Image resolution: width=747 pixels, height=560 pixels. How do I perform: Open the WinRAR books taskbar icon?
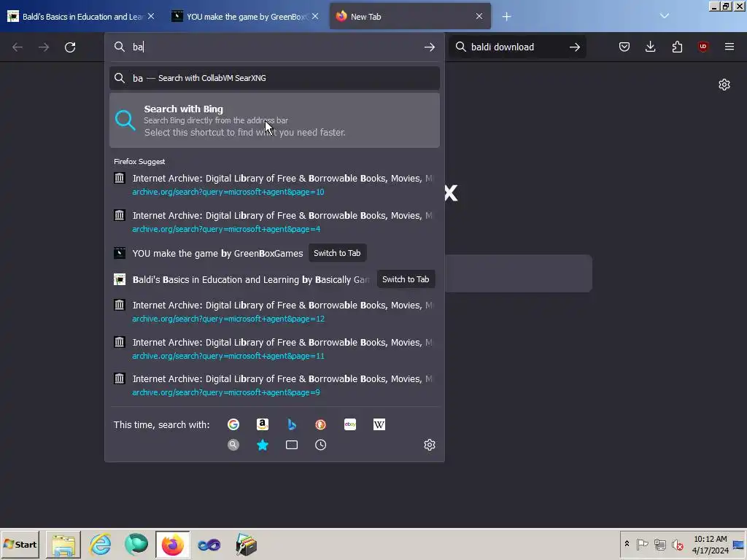(x=246, y=544)
